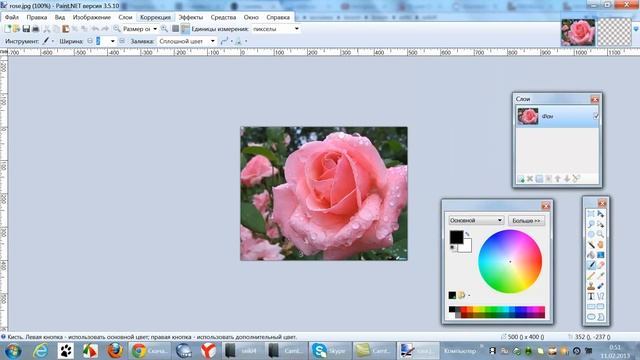Add a new layer in the Layers panel
640x360 pixels.
pyautogui.click(x=521, y=179)
